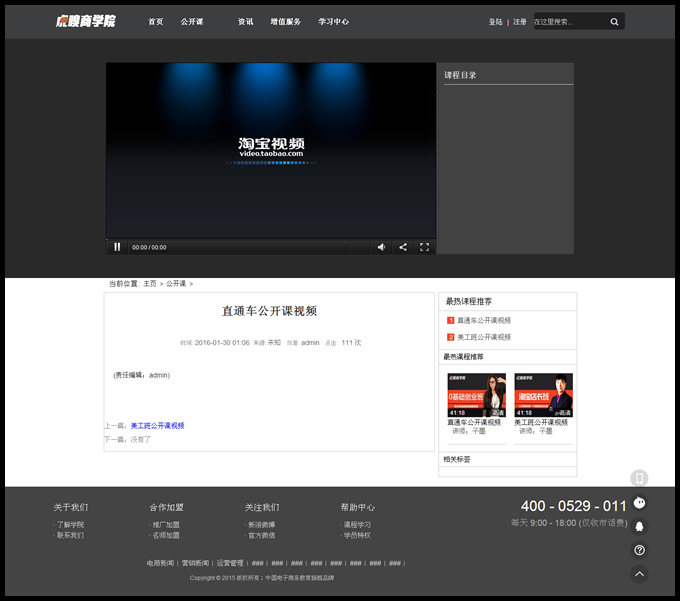Open the 公开课 navigation item

pos(192,22)
